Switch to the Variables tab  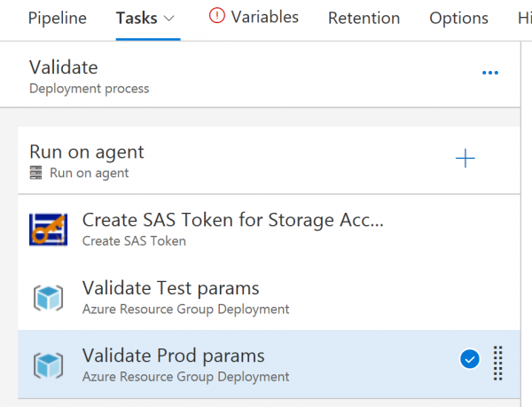pyautogui.click(x=264, y=17)
